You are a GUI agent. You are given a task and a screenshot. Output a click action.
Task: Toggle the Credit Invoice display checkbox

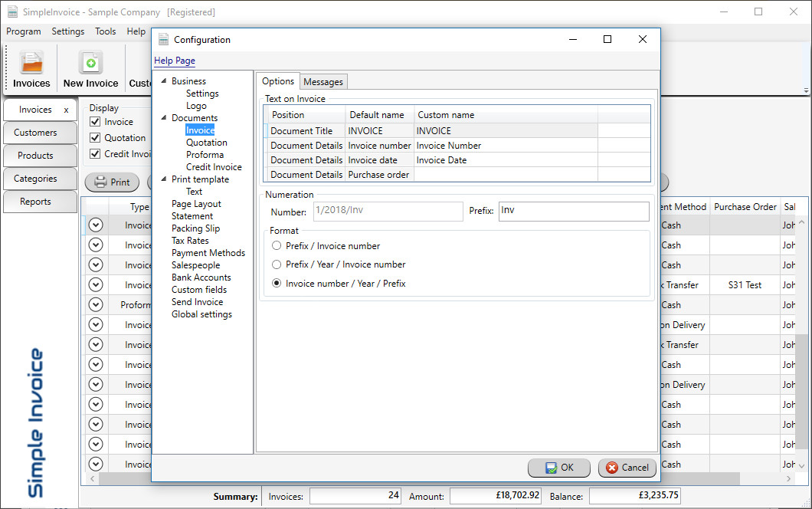(x=95, y=154)
